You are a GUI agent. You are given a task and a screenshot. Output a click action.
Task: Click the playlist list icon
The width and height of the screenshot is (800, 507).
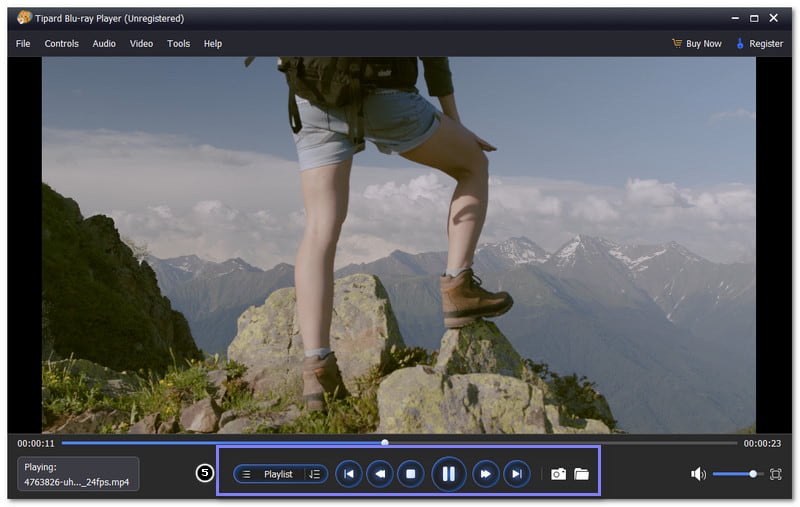246,474
